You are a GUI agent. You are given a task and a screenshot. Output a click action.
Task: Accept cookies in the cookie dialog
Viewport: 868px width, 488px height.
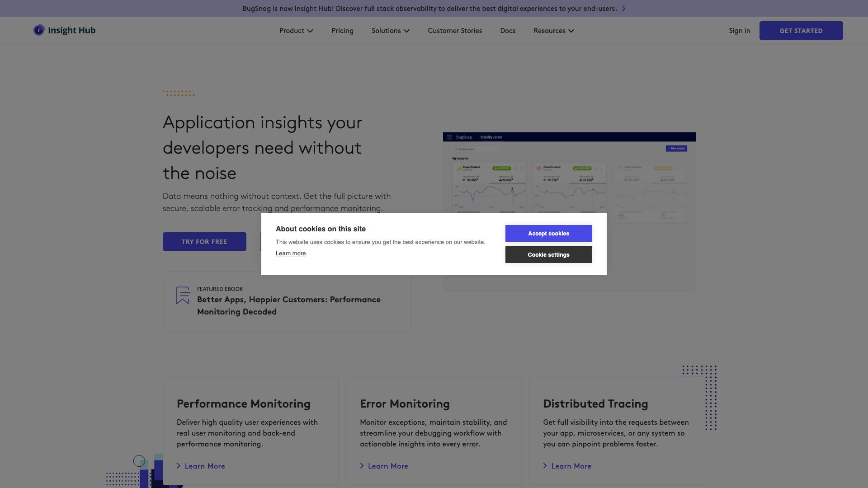[548, 234]
